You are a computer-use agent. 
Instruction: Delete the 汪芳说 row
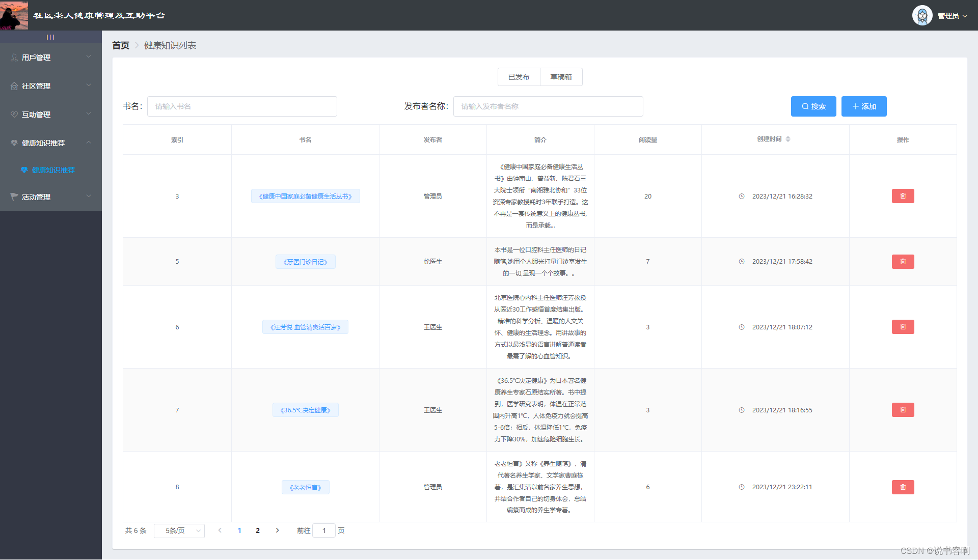903,327
